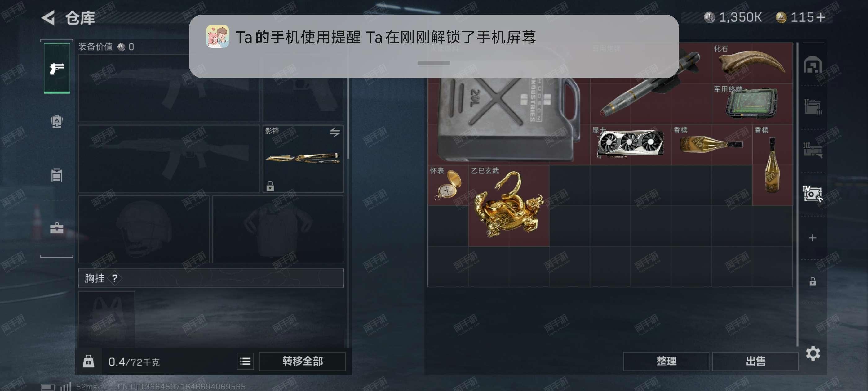Open the list view icon beside 转移全部

(x=245, y=361)
